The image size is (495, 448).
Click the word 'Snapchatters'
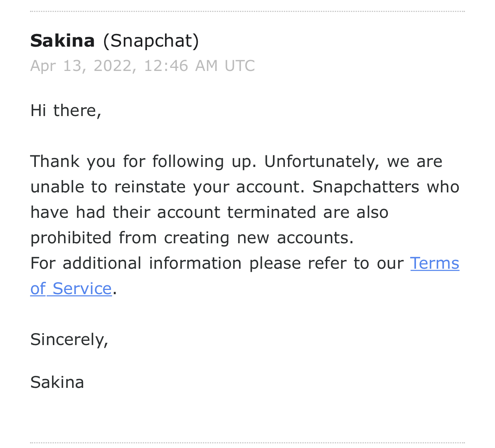coord(365,187)
